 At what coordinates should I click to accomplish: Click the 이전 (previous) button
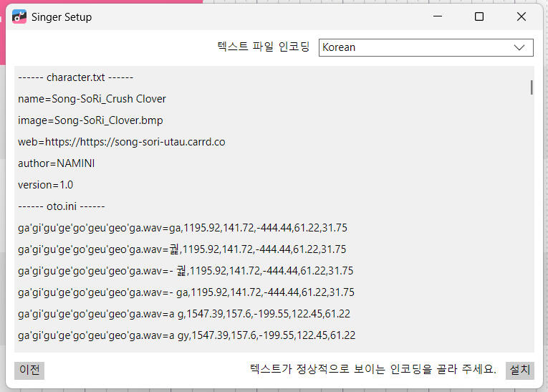(x=29, y=370)
